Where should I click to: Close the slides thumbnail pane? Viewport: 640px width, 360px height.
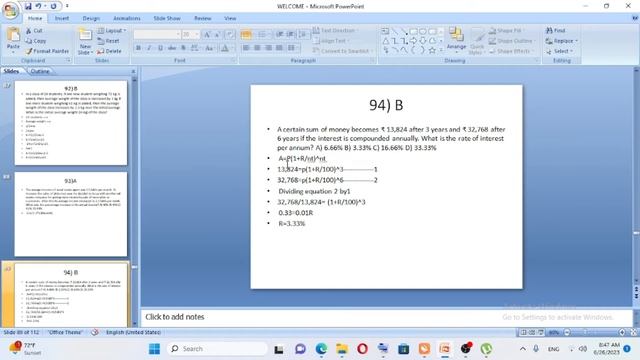click(x=133, y=71)
